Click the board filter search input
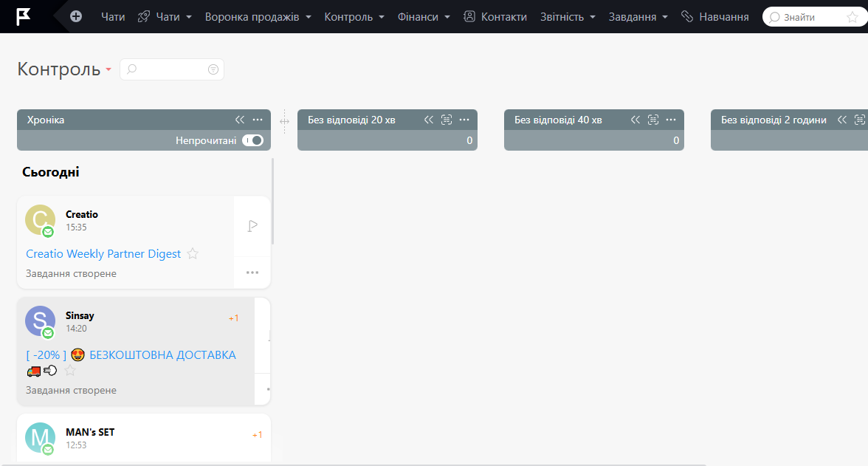This screenshot has height=466, width=868. click(x=171, y=69)
